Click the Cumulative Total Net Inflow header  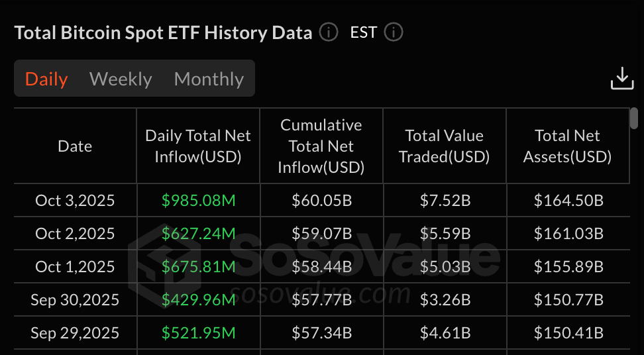pyautogui.click(x=321, y=146)
